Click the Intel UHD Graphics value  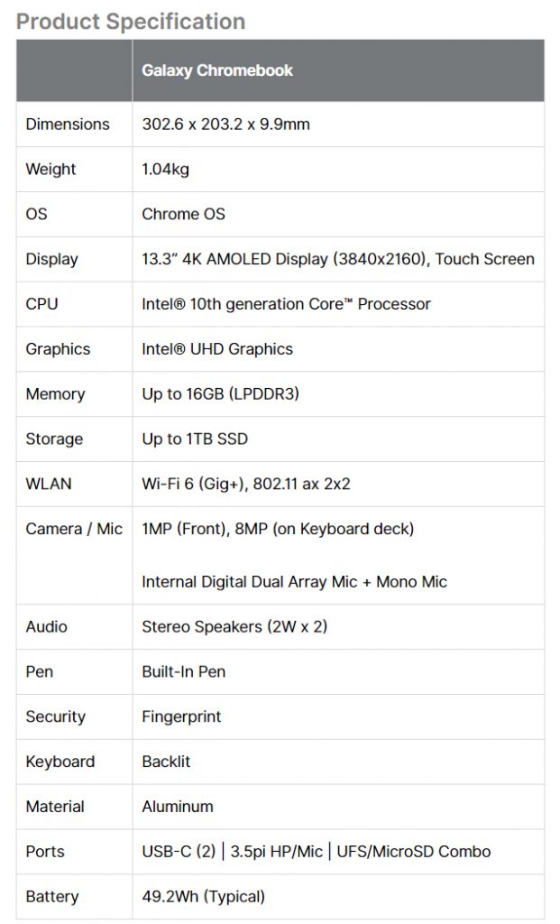216,349
